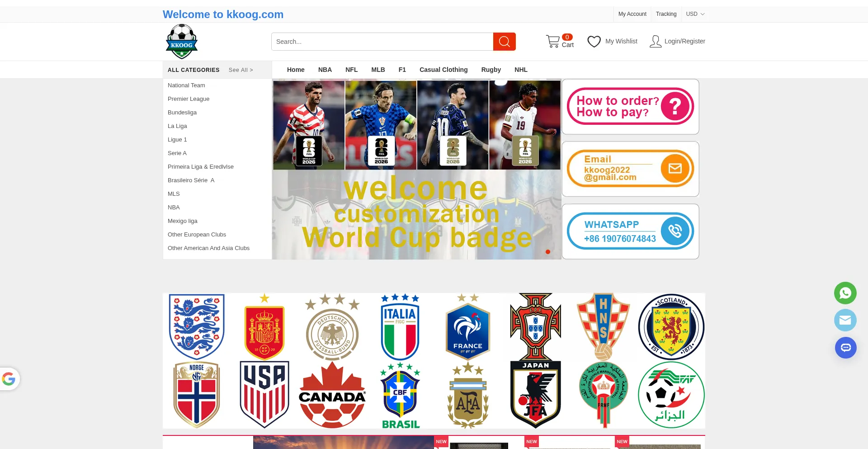
Task: Open the National Team category
Action: [186, 85]
